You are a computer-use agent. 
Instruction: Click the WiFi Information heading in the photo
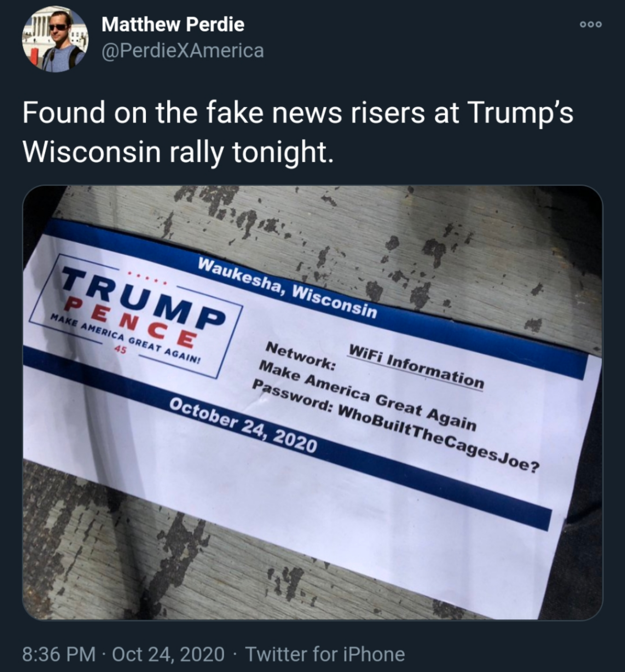point(416,367)
